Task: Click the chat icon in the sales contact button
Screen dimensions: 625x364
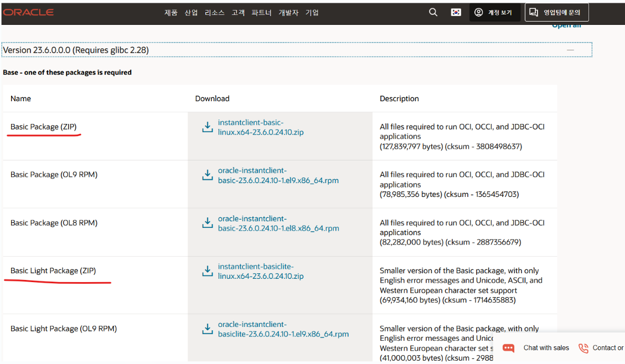Action: (x=533, y=12)
